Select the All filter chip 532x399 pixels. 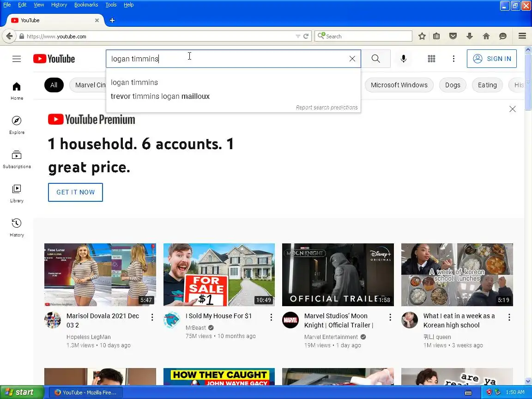point(54,85)
